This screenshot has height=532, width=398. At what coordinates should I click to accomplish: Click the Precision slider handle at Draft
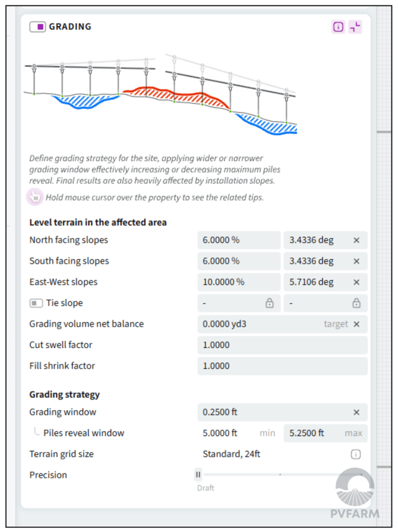[198, 474]
